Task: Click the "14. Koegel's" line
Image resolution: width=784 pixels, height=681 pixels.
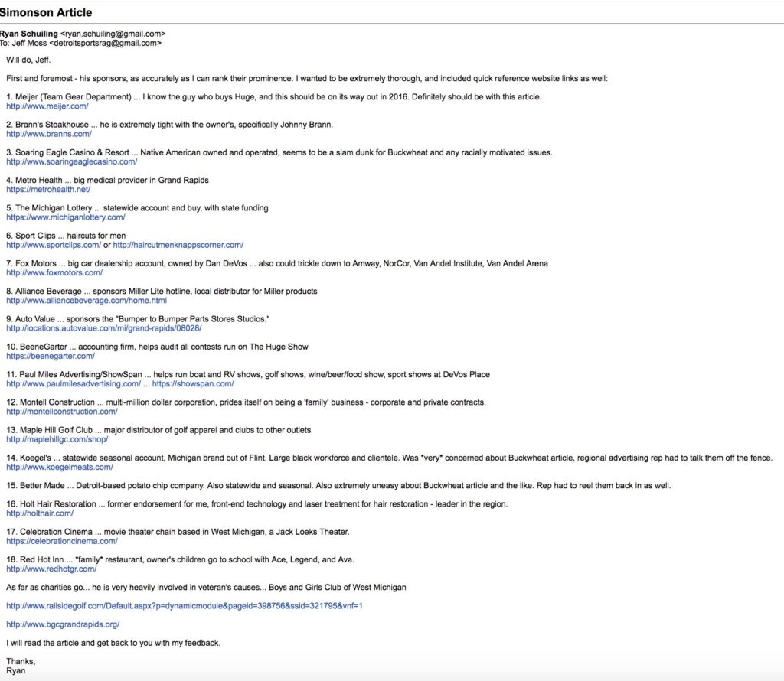Action: point(389,458)
